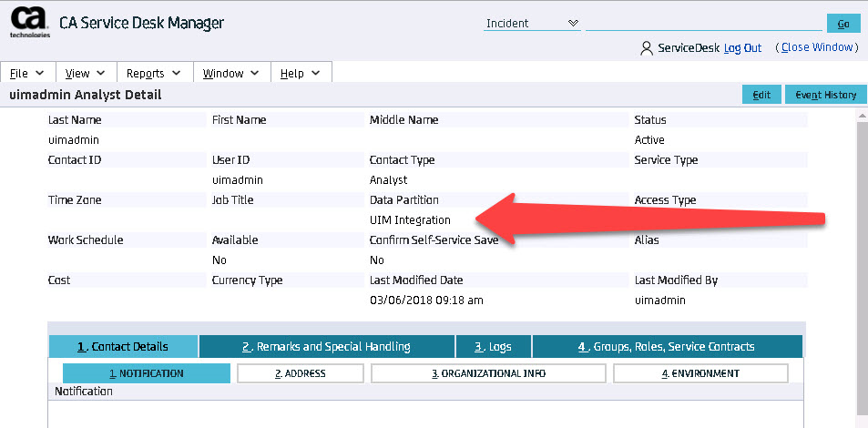Switch to Remarks and Special Handling tab
The width and height of the screenshot is (868, 428).
326,347
